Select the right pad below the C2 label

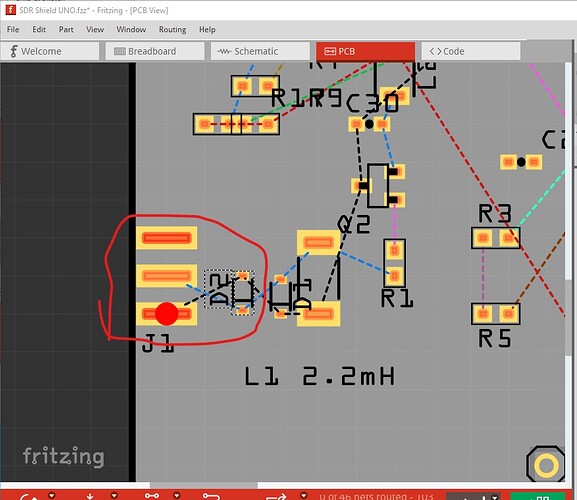point(534,162)
